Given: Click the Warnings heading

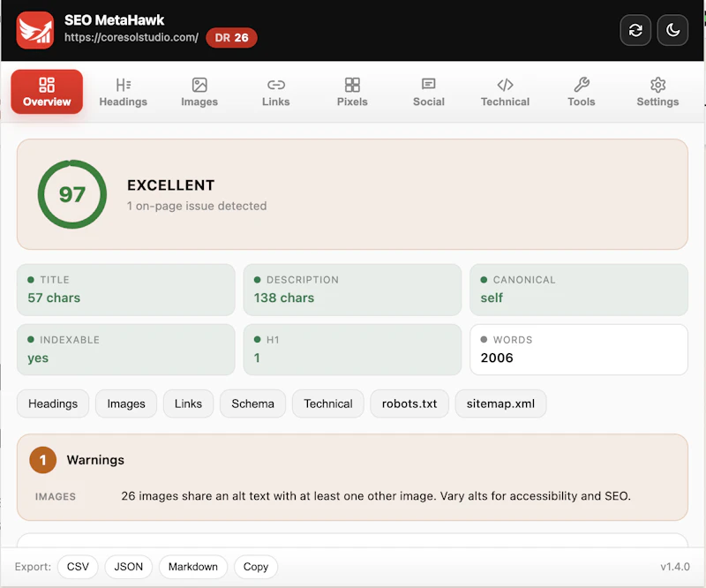Looking at the screenshot, I should [95, 460].
